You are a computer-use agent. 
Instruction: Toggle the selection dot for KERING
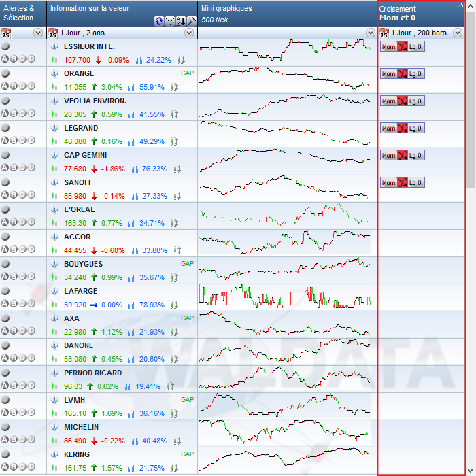5,454
